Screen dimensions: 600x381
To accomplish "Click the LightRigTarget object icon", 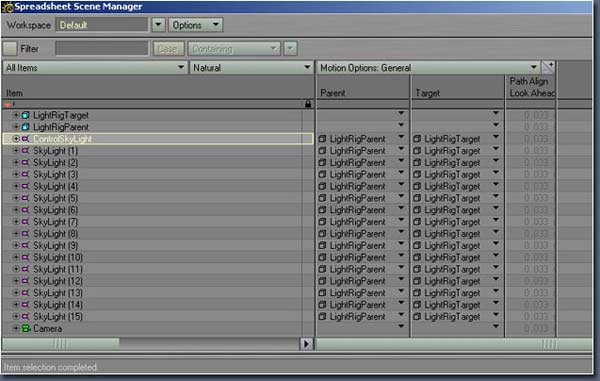I will click(x=26, y=115).
